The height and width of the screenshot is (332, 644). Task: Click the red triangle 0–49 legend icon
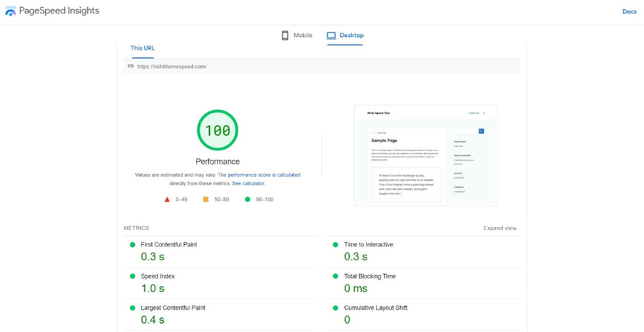point(167,200)
